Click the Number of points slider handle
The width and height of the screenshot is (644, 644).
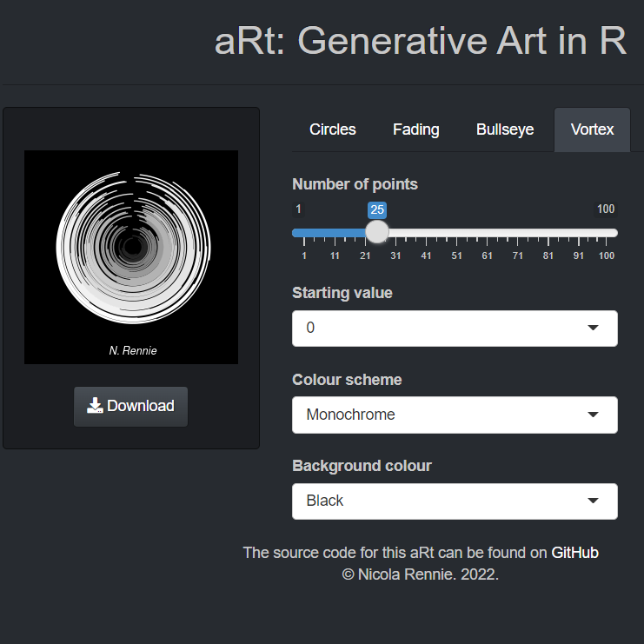coord(377,232)
